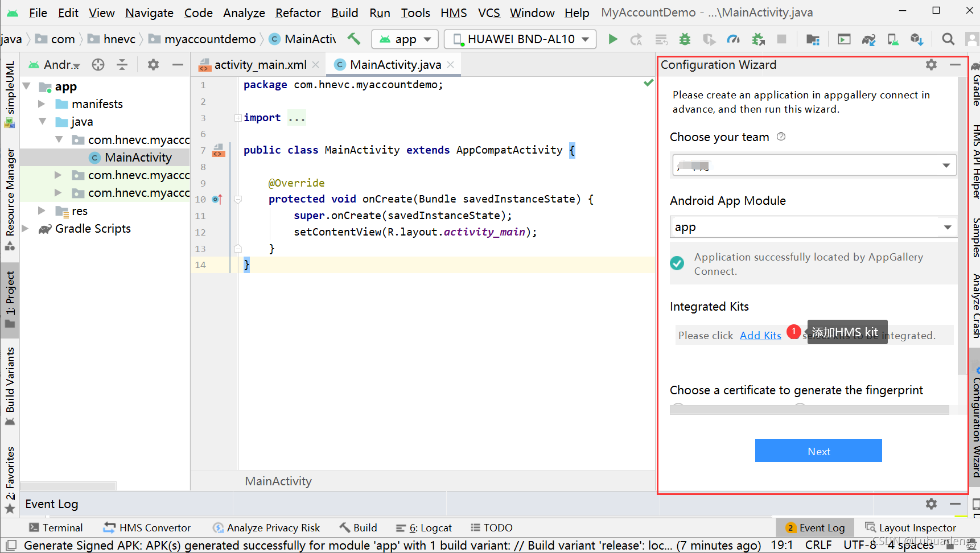Image resolution: width=980 pixels, height=553 pixels.
Task: Click the Apply Changes rerun icon
Action: (636, 39)
